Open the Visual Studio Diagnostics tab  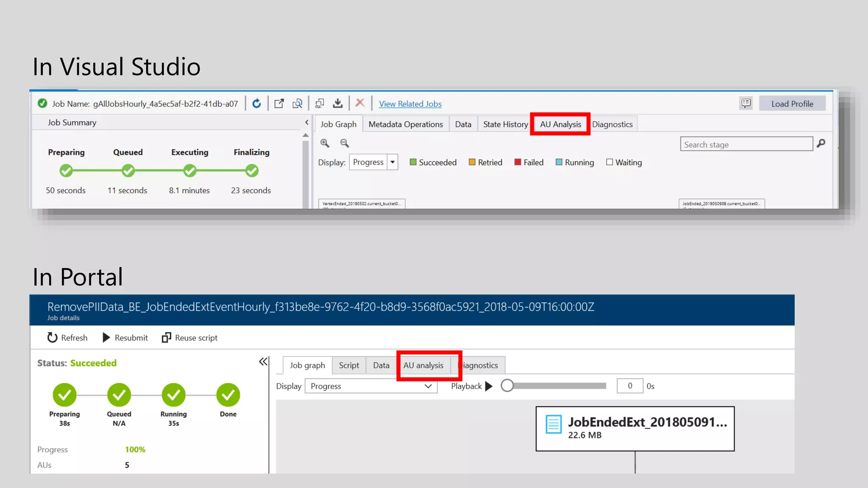(612, 124)
